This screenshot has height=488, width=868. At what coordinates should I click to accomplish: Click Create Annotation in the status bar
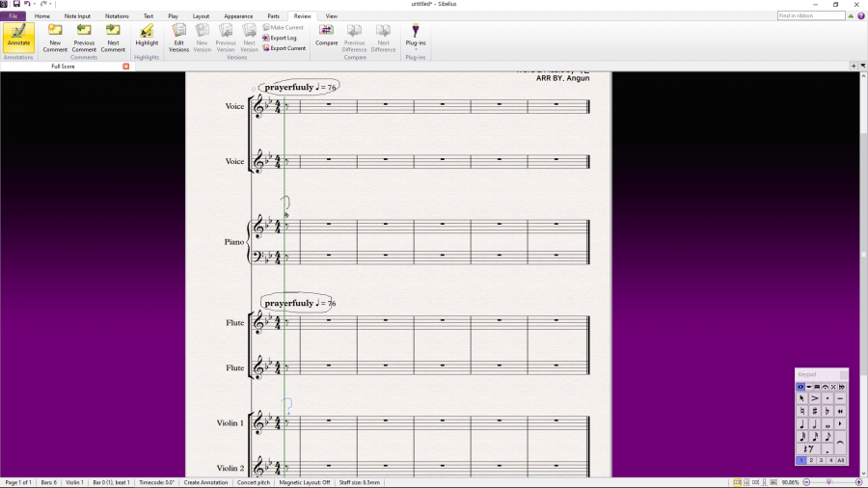tap(206, 482)
